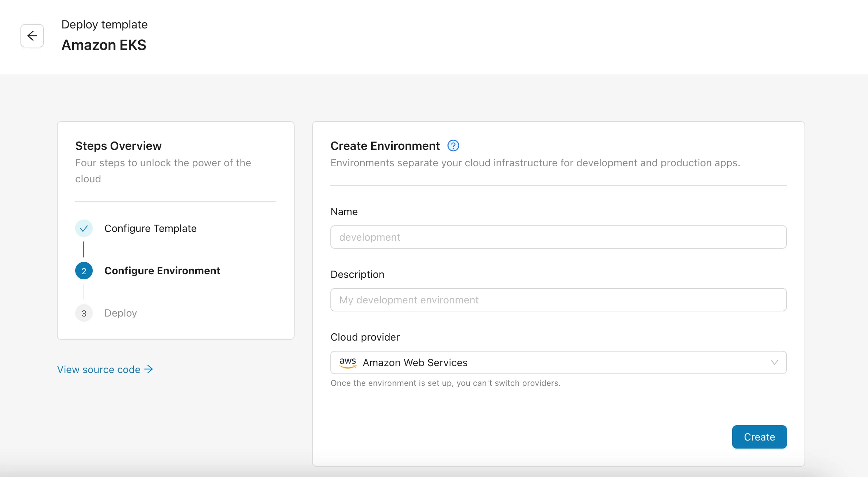Viewport: 868px width, 477px height.
Task: Click the AWS logo in provider field
Action: 348,362
